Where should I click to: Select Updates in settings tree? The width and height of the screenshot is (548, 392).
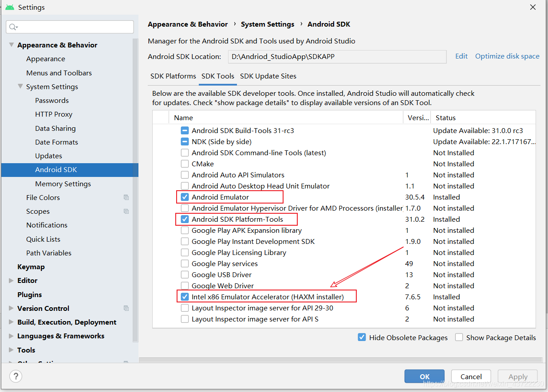[48, 156]
